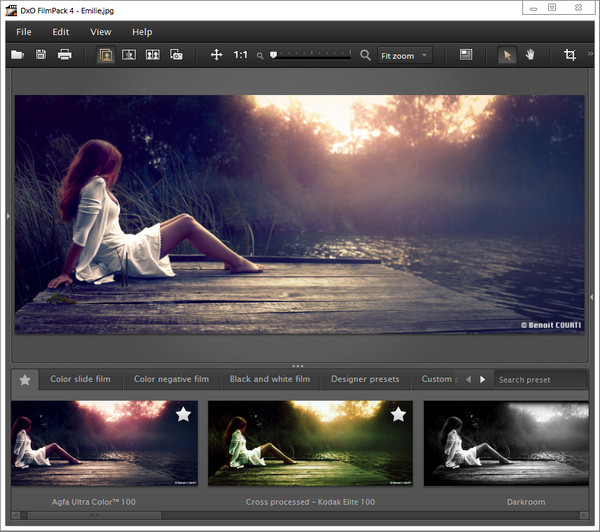Select the arrow pointer tool
600x532 pixels.
[x=507, y=55]
